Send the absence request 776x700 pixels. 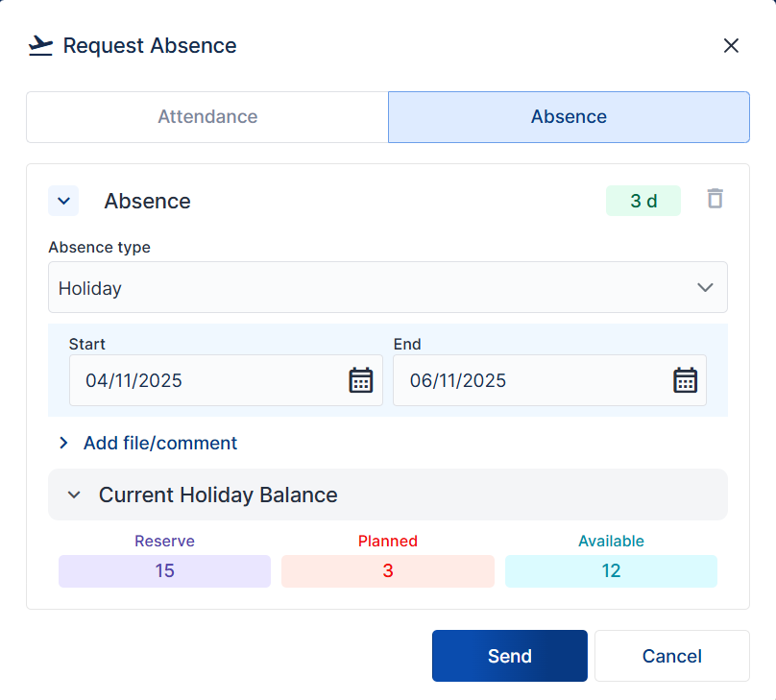pyautogui.click(x=509, y=655)
